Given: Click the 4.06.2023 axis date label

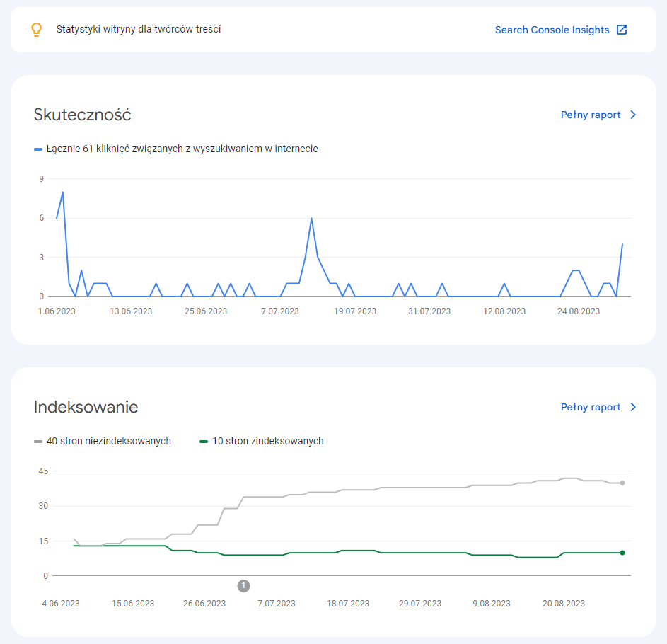Looking at the screenshot, I should coord(61,604).
